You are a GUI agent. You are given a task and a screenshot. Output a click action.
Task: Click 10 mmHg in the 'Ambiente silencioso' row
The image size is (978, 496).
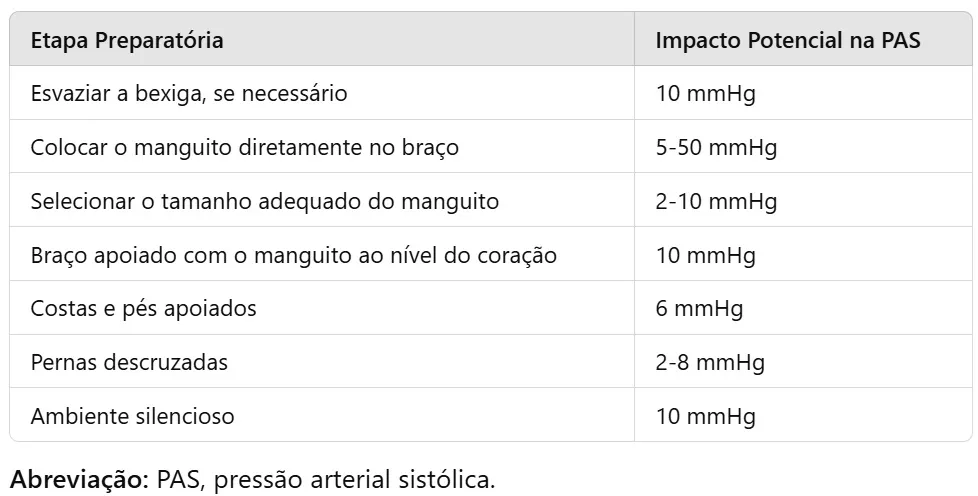tap(705, 415)
